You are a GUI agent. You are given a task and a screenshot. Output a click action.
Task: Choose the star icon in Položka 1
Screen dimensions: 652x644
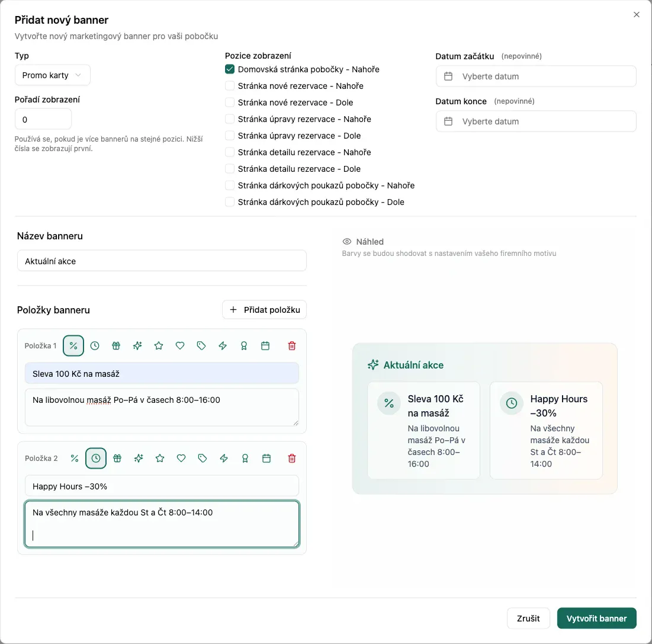(159, 346)
